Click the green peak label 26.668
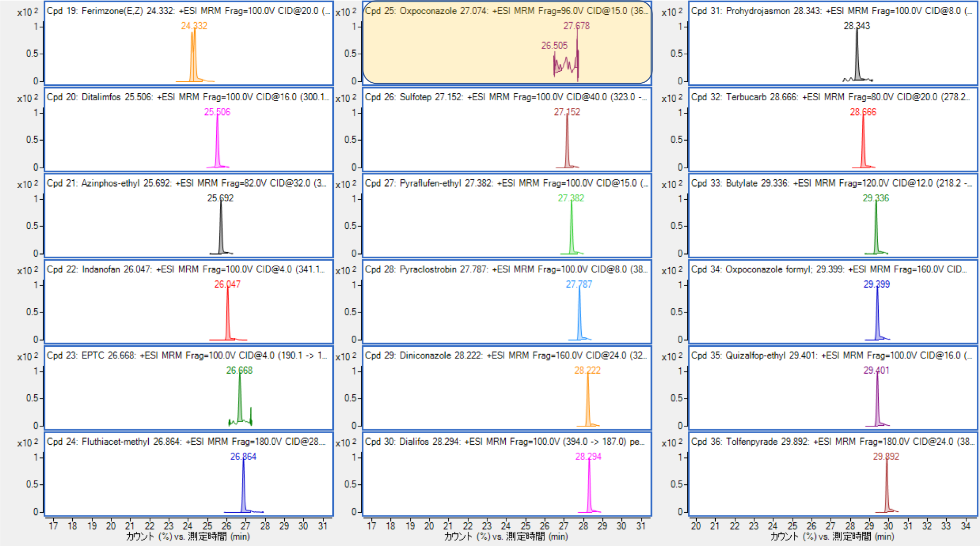Viewport: 980px width, 546px height. tap(239, 370)
